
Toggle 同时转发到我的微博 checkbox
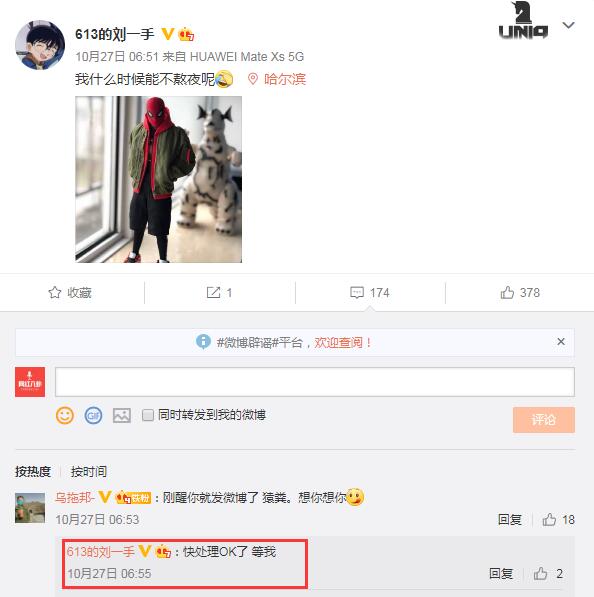click(148, 415)
